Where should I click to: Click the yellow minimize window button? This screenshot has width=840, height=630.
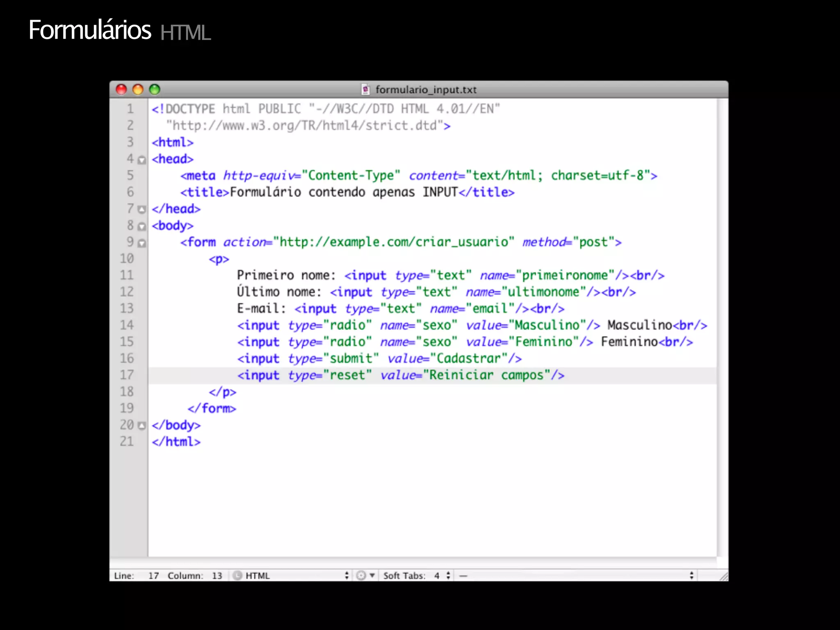coord(138,89)
